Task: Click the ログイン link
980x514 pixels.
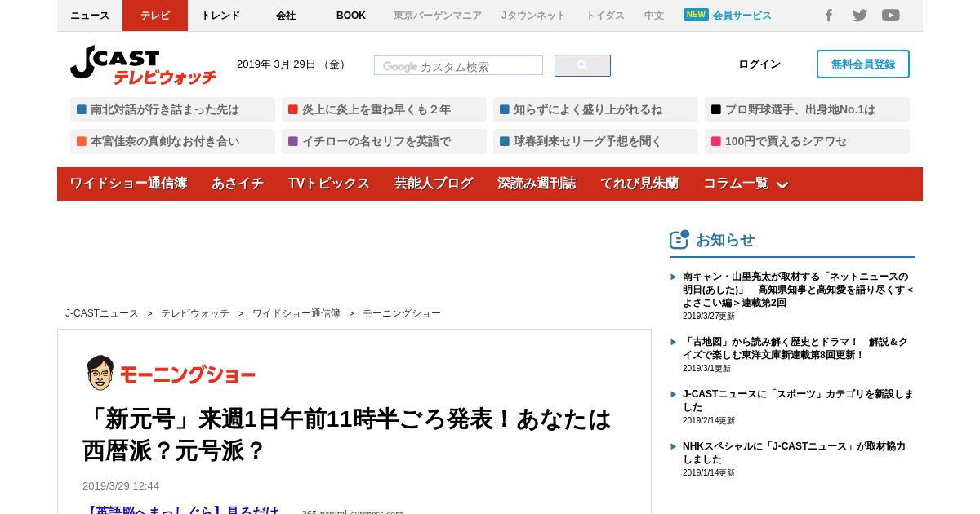Action: click(759, 64)
